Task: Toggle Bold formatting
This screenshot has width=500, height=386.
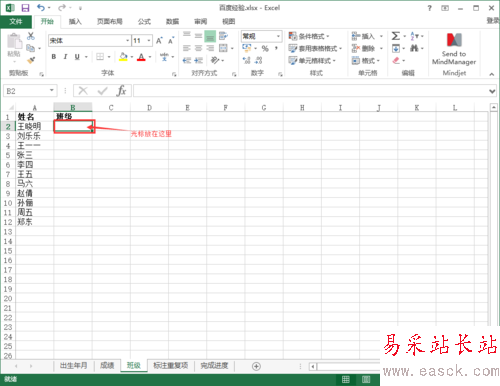Action: [x=54, y=57]
